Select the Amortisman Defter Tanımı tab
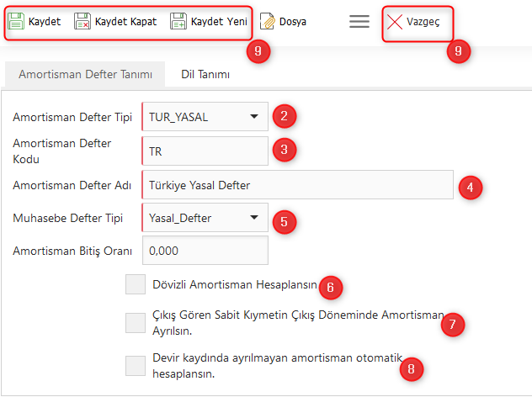532x397 pixels. pyautogui.click(x=85, y=75)
